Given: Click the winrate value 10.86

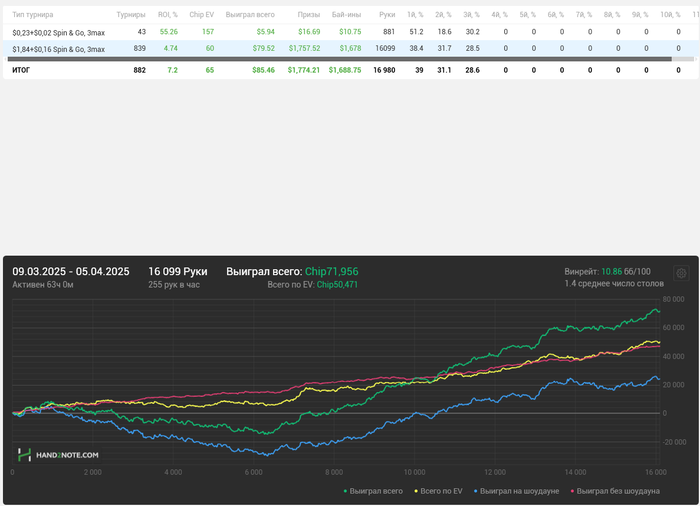Looking at the screenshot, I should [611, 272].
